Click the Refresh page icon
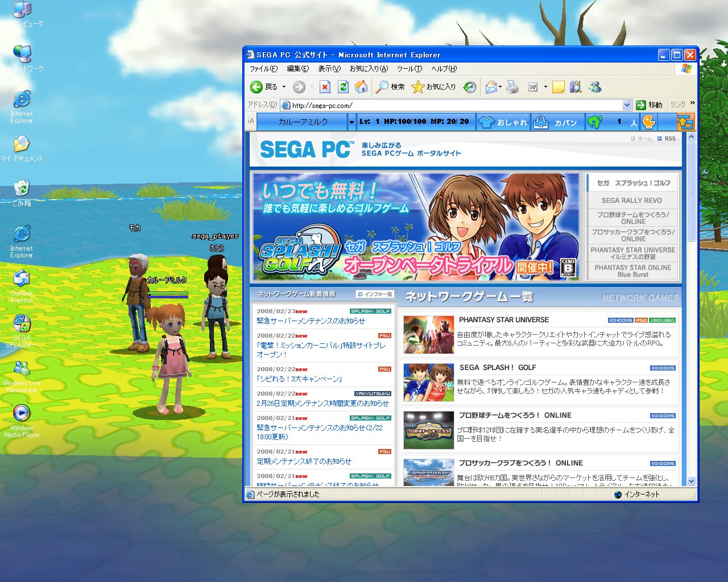The width and height of the screenshot is (728, 582). coord(343,87)
